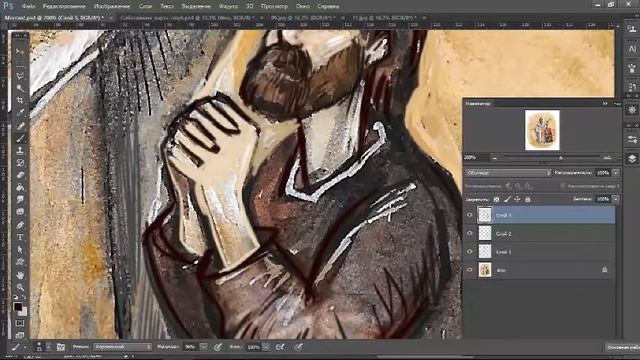Open the Фильтр menu
The height and width of the screenshot is (360, 640).
click(x=229, y=6)
